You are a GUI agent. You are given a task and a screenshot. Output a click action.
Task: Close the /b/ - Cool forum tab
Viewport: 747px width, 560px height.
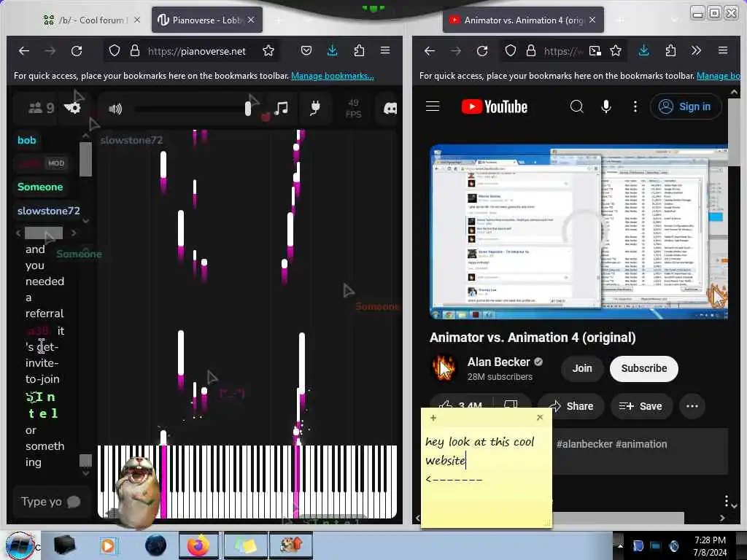click(137, 20)
